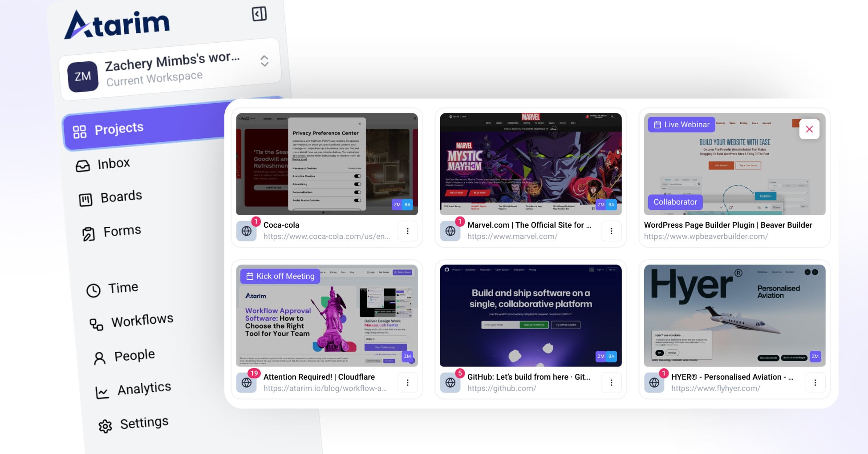Open the Projects menu item
Image resolution: width=868 pixels, height=454 pixels.
tap(119, 129)
